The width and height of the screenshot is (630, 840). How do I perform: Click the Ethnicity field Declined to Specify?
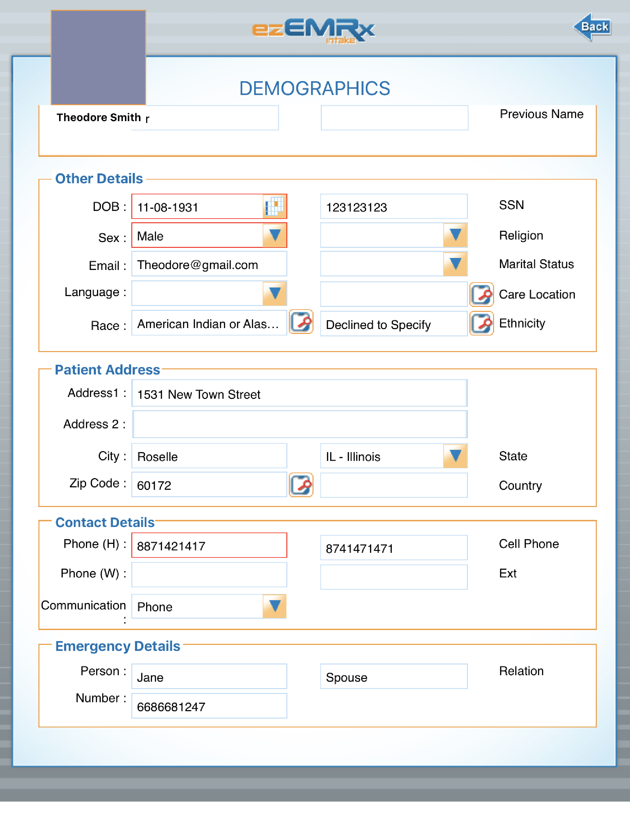(394, 323)
